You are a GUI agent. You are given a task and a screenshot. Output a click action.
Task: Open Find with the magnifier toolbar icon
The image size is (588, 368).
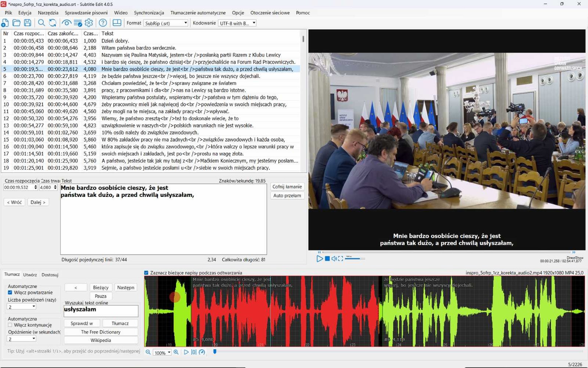point(42,23)
